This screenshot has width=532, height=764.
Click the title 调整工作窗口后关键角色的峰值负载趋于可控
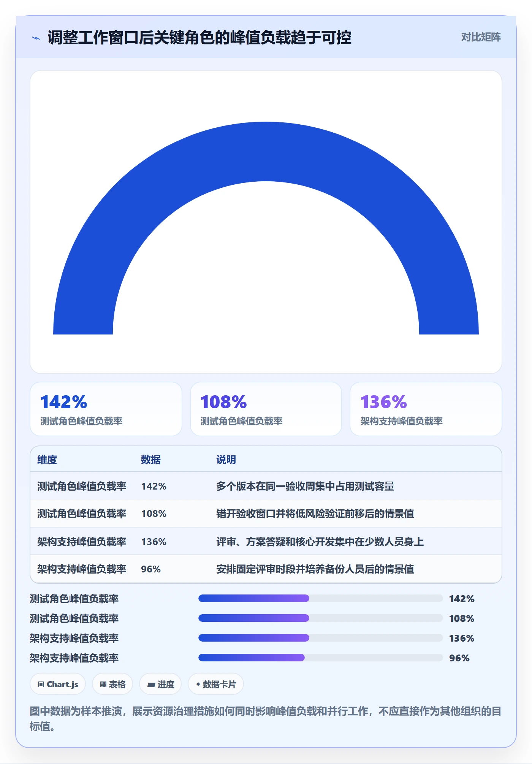pos(199,38)
